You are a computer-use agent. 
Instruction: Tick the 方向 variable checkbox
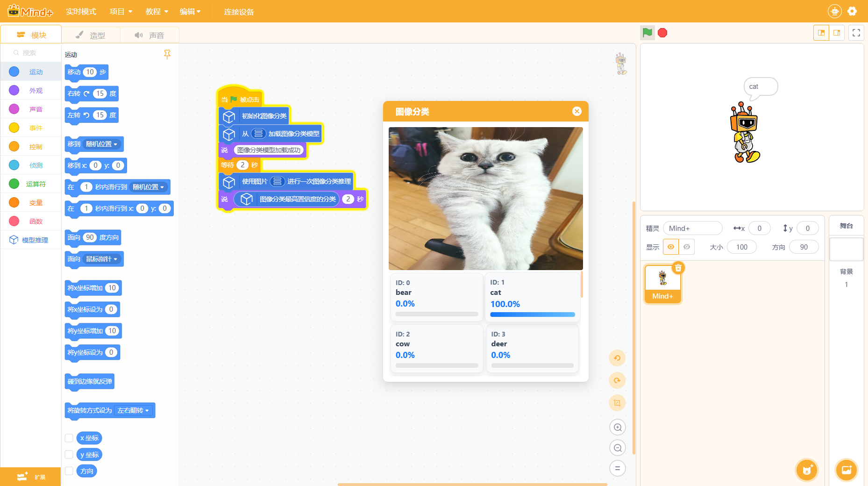click(69, 471)
